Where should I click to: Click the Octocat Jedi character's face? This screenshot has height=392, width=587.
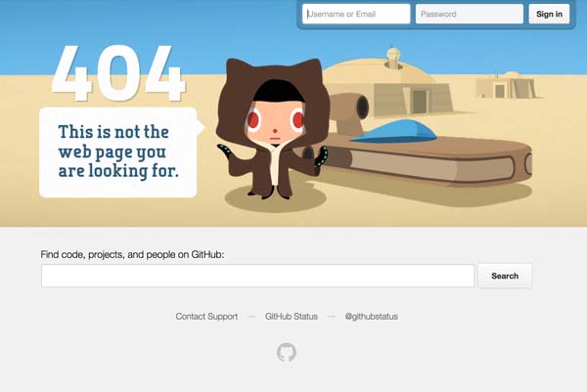pos(275,123)
